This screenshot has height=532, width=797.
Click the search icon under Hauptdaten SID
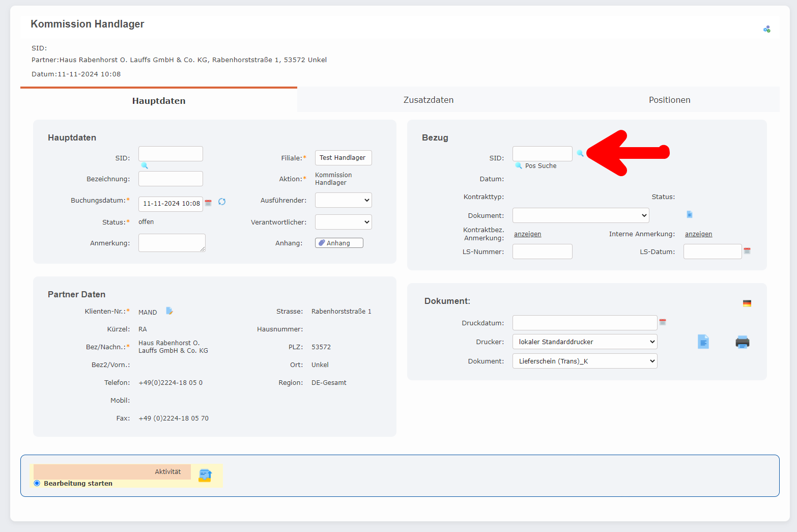click(145, 165)
